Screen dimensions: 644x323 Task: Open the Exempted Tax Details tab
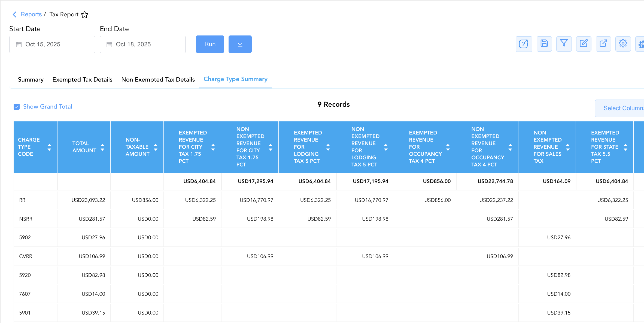(x=83, y=80)
